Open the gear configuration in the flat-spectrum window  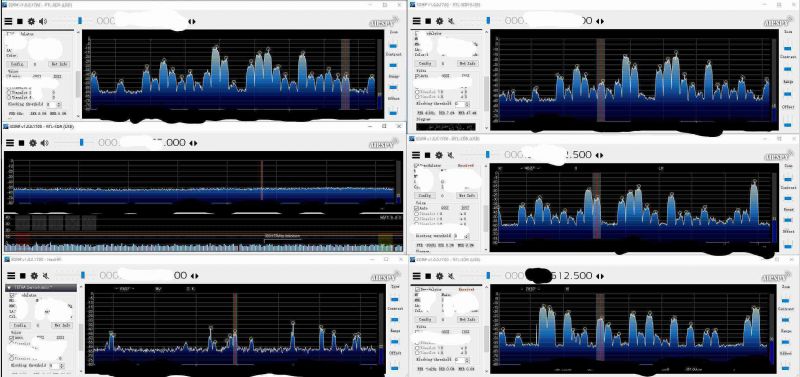click(33, 143)
